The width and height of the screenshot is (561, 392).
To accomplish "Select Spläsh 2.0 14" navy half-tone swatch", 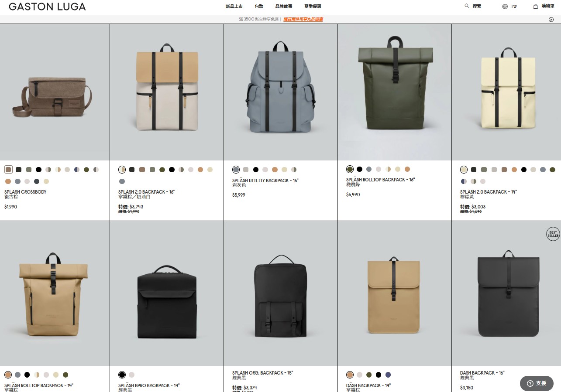I will point(464,181).
